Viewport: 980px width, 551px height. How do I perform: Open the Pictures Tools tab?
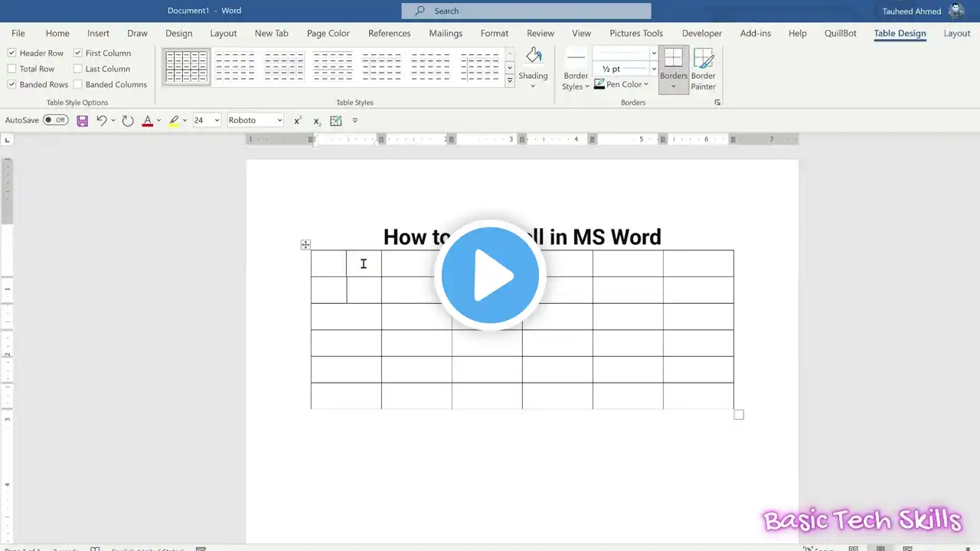[x=636, y=33]
